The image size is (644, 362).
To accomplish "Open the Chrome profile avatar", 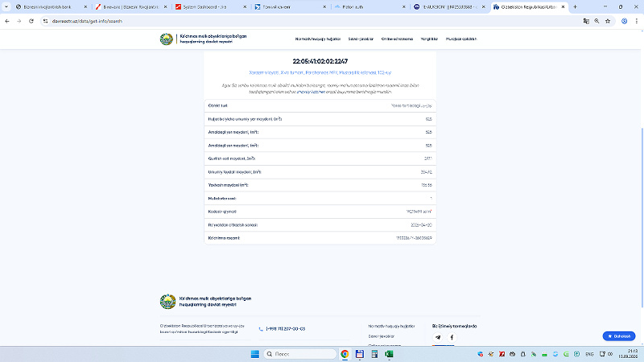I will (625, 21).
